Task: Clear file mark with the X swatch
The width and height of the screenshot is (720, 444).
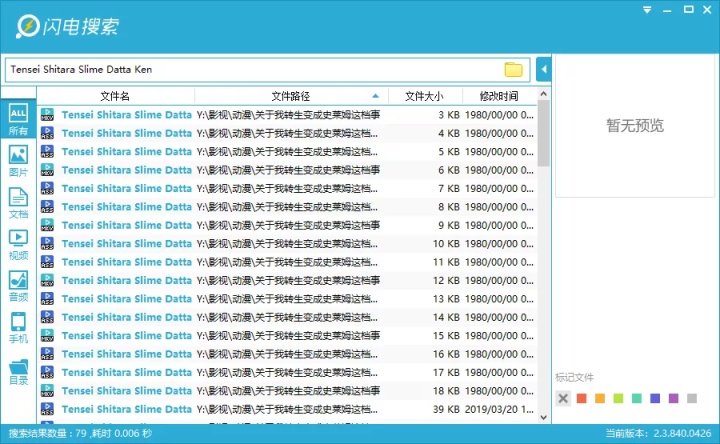Action: point(563,398)
